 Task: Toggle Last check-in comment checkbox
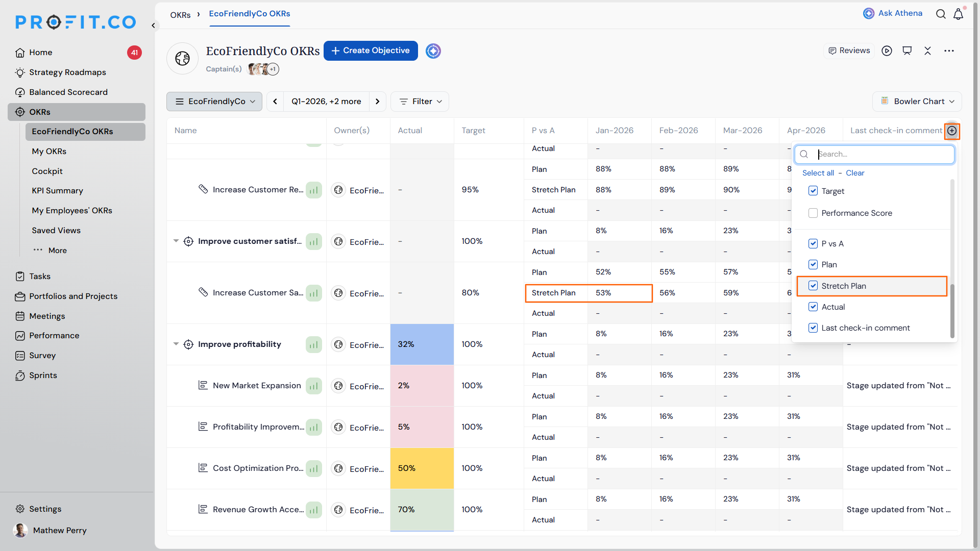click(x=813, y=328)
